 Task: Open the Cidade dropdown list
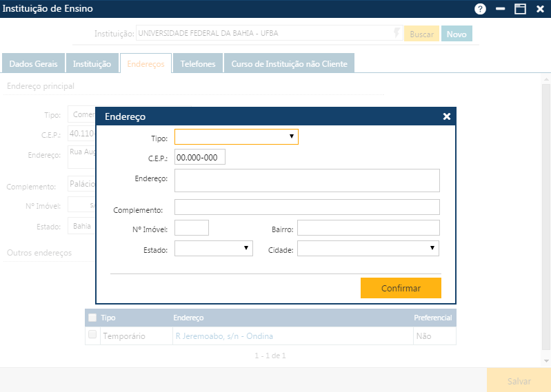pyautogui.click(x=368, y=248)
